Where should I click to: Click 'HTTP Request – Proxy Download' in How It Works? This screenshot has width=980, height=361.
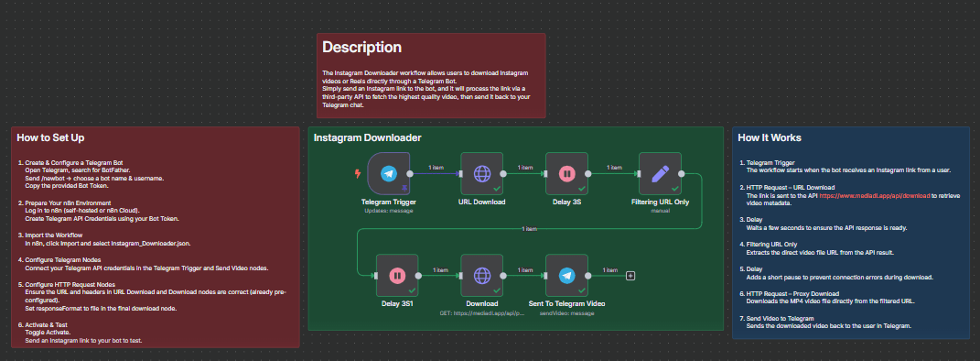pos(793,293)
